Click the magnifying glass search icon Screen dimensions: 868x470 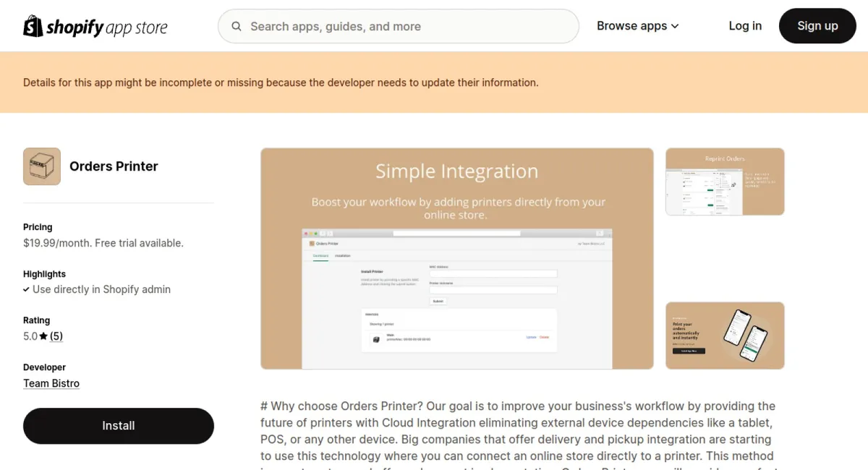click(237, 26)
